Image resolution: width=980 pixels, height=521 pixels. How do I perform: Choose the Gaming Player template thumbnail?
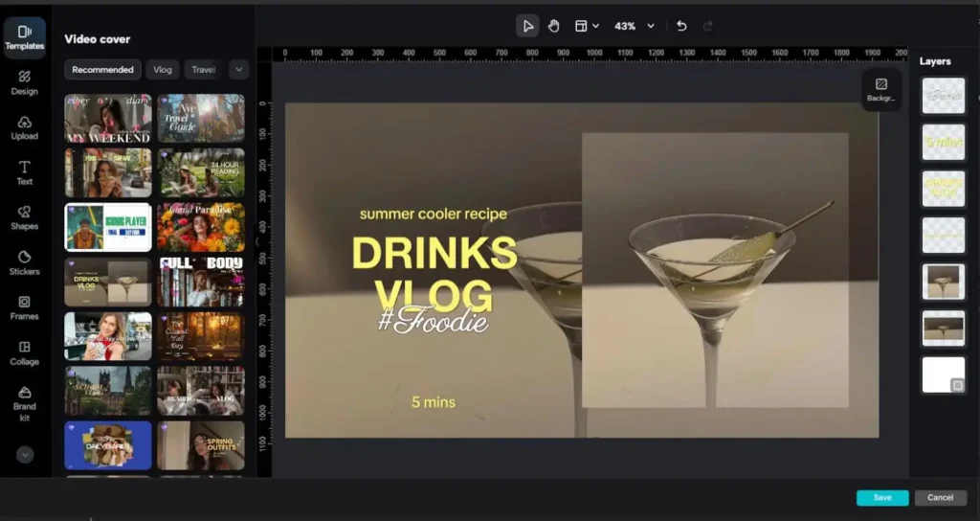pyautogui.click(x=108, y=227)
